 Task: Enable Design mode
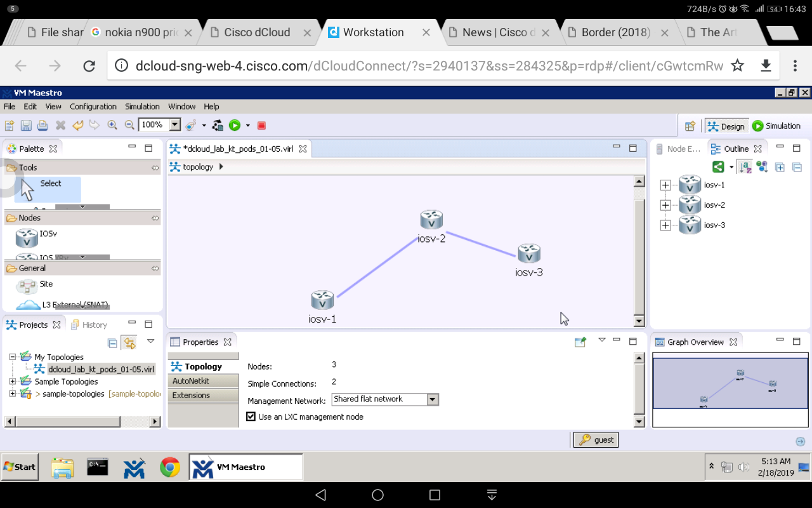pos(726,126)
